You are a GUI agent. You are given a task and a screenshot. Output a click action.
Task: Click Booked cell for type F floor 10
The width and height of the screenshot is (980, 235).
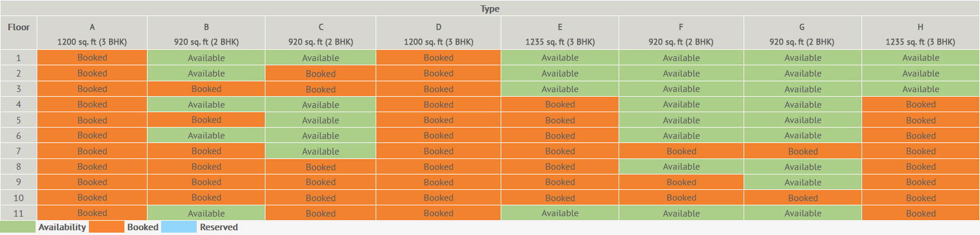(x=681, y=198)
